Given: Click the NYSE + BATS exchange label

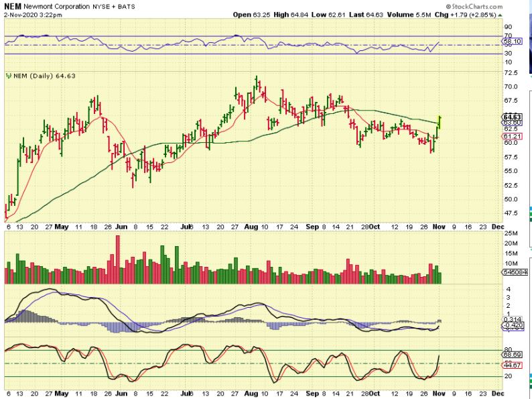Looking at the screenshot, I should tap(114, 7).
